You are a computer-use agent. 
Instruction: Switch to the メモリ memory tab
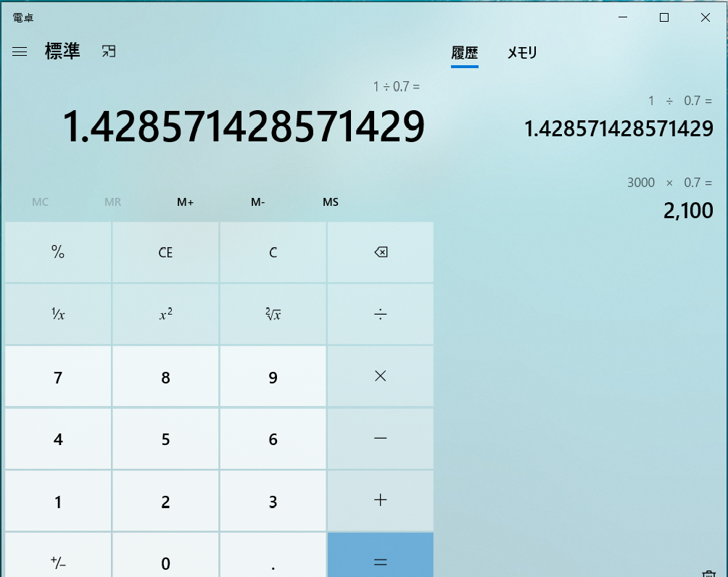pyautogui.click(x=522, y=53)
